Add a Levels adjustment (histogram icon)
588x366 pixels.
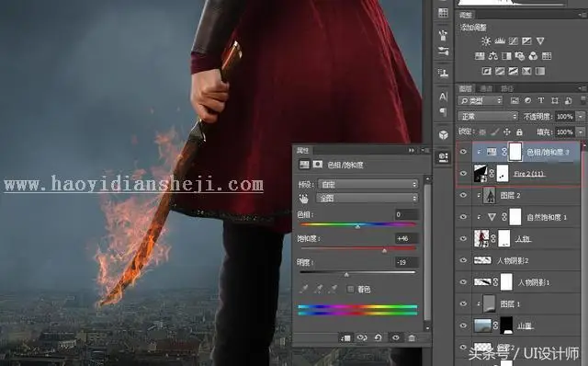(500, 40)
